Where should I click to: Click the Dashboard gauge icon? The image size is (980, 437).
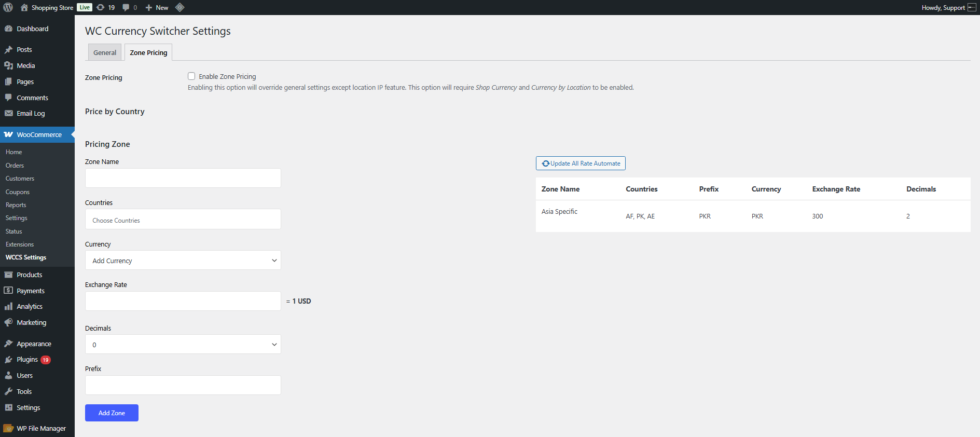coord(8,29)
